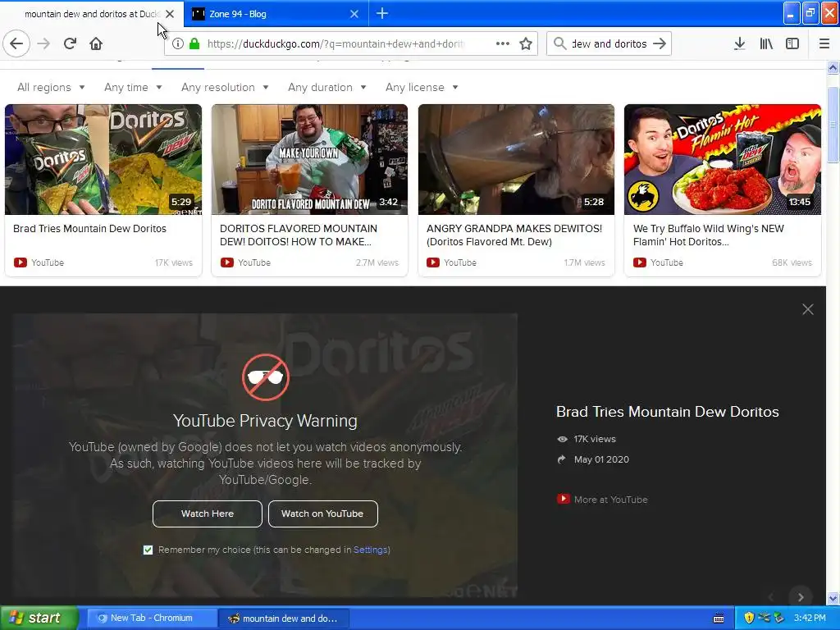Open ANGRY GRANDPA MAKES DEWITOS result title
840x630 pixels.
(x=514, y=235)
